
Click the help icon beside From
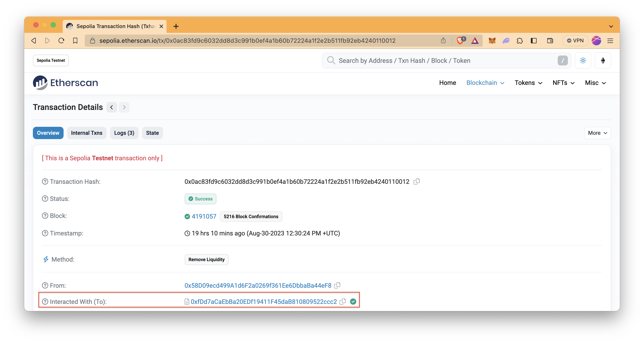(45, 285)
